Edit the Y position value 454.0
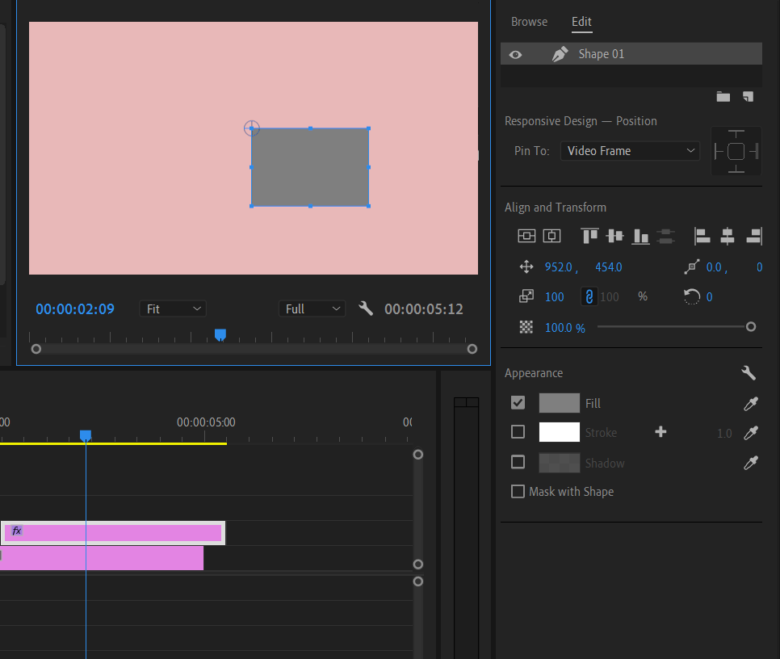 pos(608,268)
